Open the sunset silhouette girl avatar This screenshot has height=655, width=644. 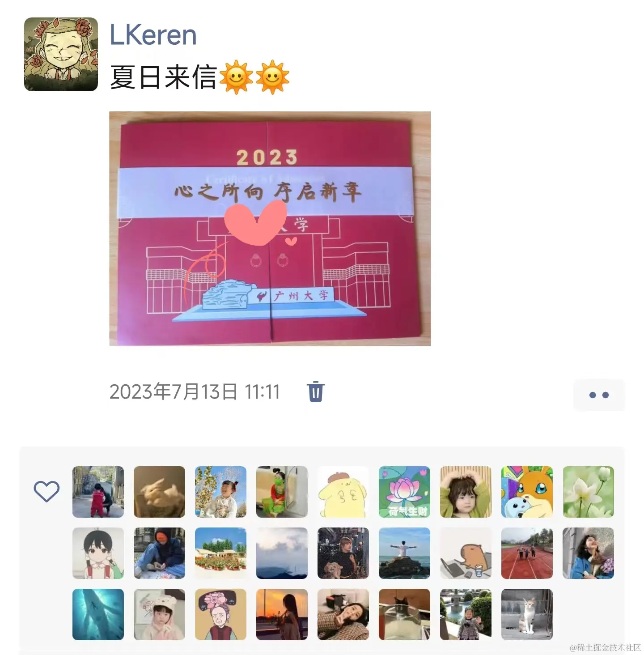[x=282, y=614]
